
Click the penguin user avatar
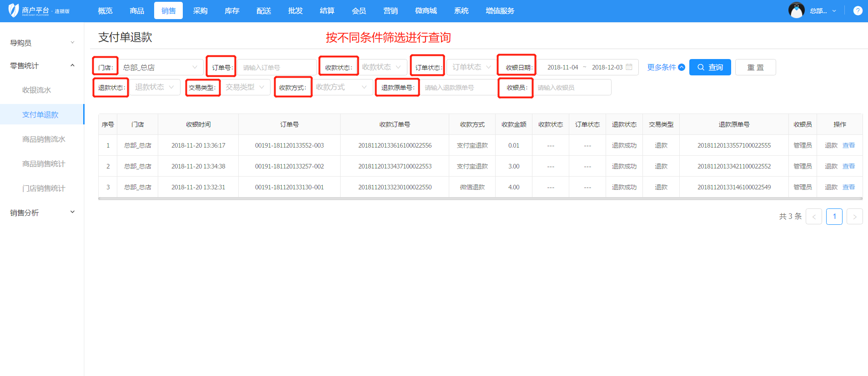[796, 10]
